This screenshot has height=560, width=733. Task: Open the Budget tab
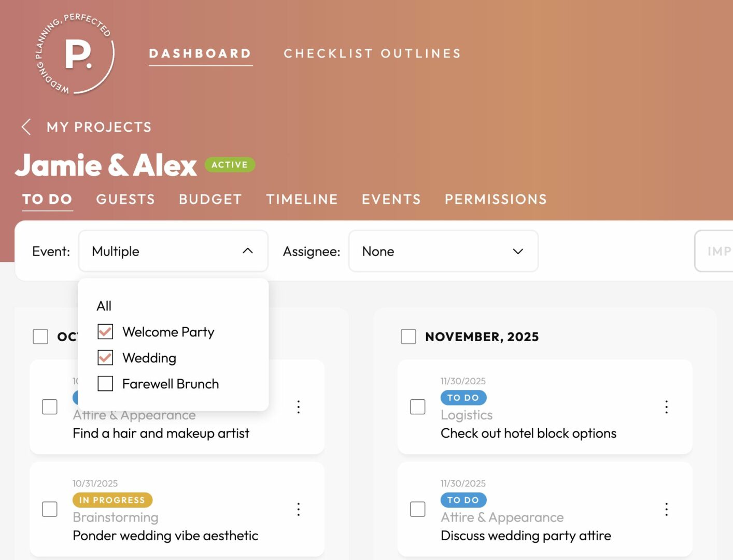tap(210, 200)
